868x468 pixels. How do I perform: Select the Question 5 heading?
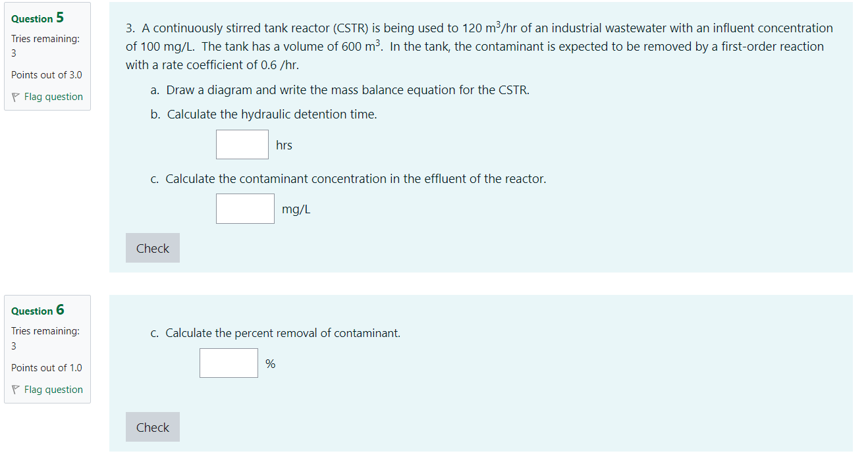coord(37,18)
